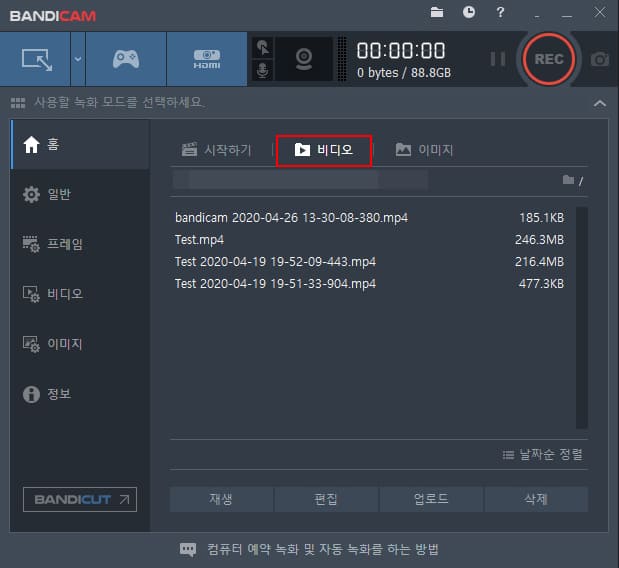
Task: Open the 홈 sidebar section
Action: (x=80, y=144)
